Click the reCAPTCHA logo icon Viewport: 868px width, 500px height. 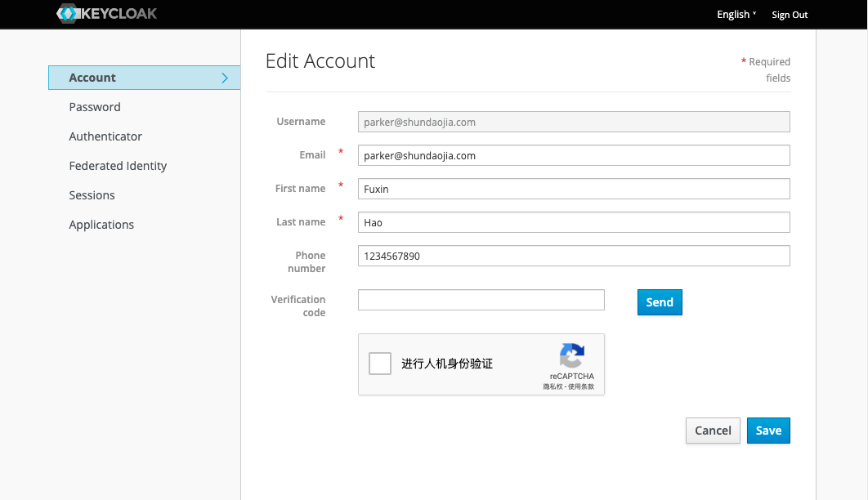pos(572,355)
